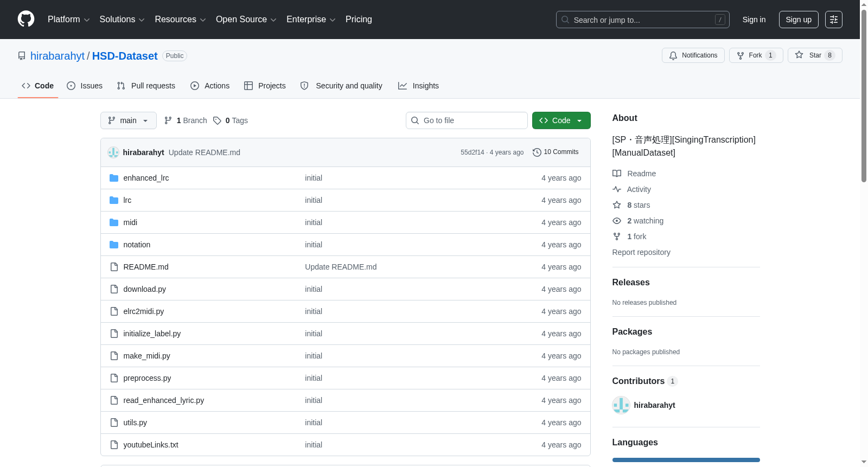868x467 pixels.
Task: Open the read_enhanced_lyric.py file
Action: 164,400
